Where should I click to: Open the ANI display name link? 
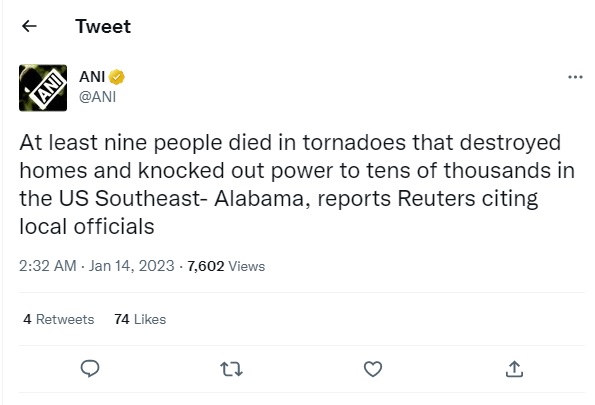pyautogui.click(x=92, y=77)
